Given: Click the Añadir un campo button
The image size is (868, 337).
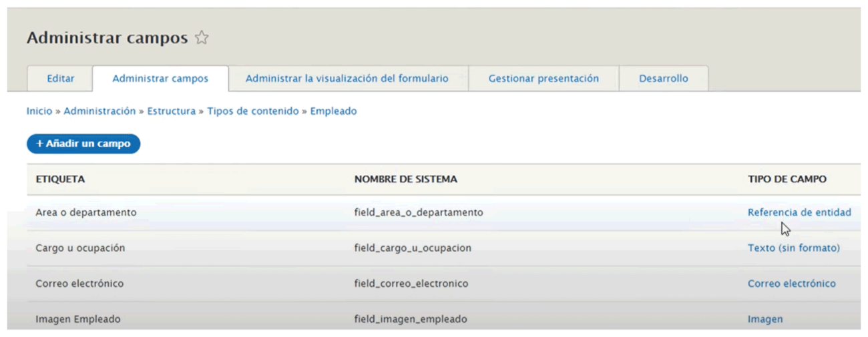Looking at the screenshot, I should click(x=83, y=143).
